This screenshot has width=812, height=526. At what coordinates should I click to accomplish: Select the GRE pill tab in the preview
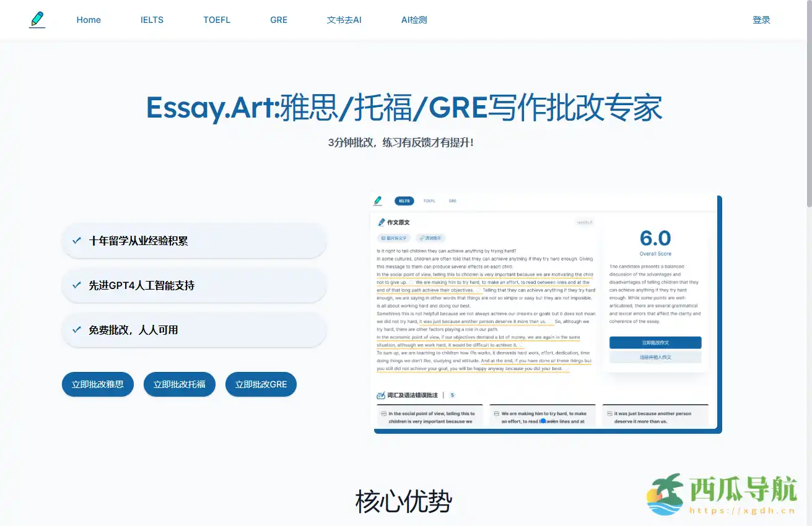click(x=452, y=200)
